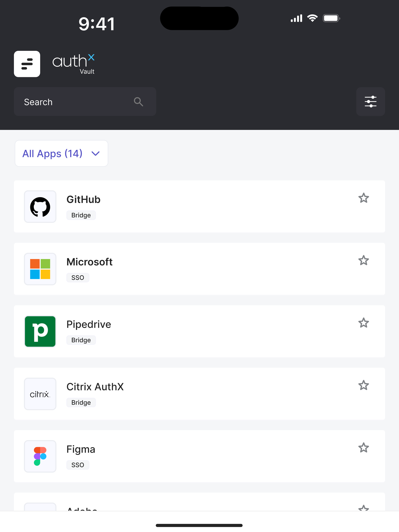
Task: Favorite Figma with its star
Action: pyautogui.click(x=363, y=448)
